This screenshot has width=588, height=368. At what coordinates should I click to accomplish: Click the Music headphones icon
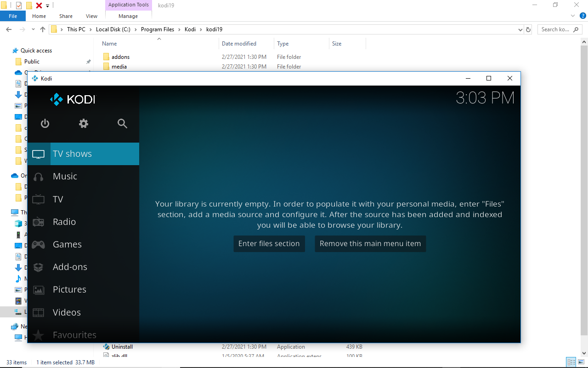tap(39, 177)
